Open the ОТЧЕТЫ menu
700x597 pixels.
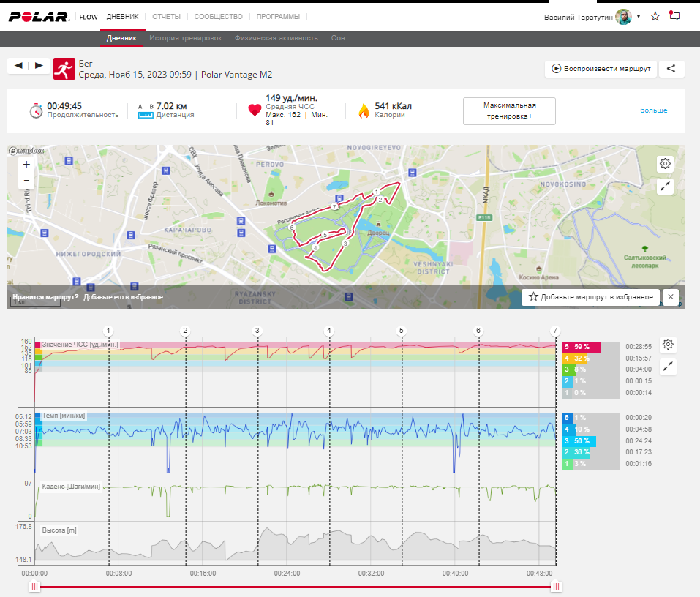(x=167, y=17)
